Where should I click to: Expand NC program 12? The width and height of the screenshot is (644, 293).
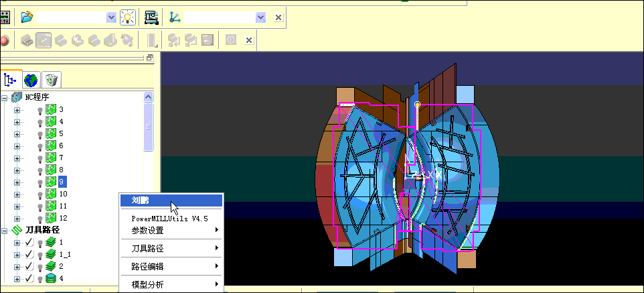17,219
